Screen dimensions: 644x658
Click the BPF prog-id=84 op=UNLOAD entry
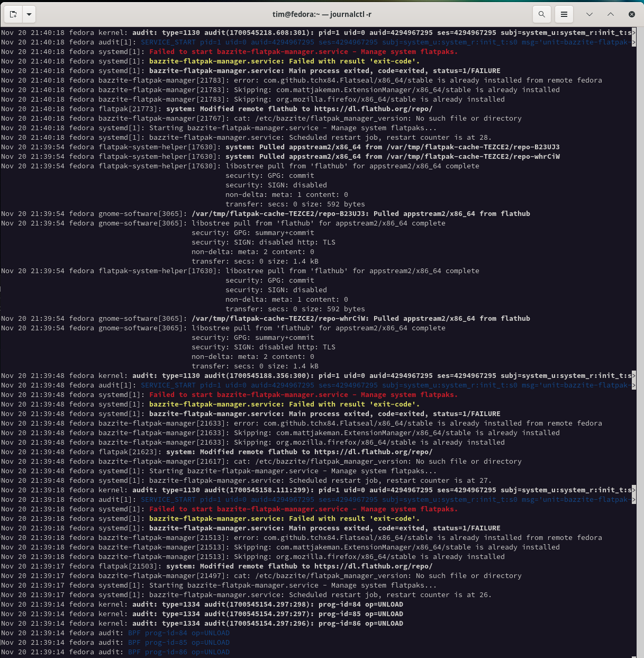pyautogui.click(x=178, y=633)
